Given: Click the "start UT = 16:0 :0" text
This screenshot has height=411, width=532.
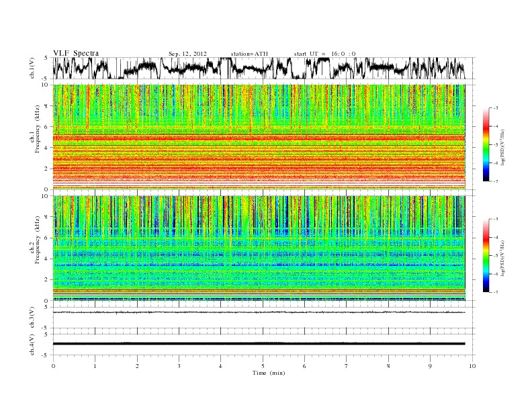Looking at the screenshot, I should tap(324, 54).
